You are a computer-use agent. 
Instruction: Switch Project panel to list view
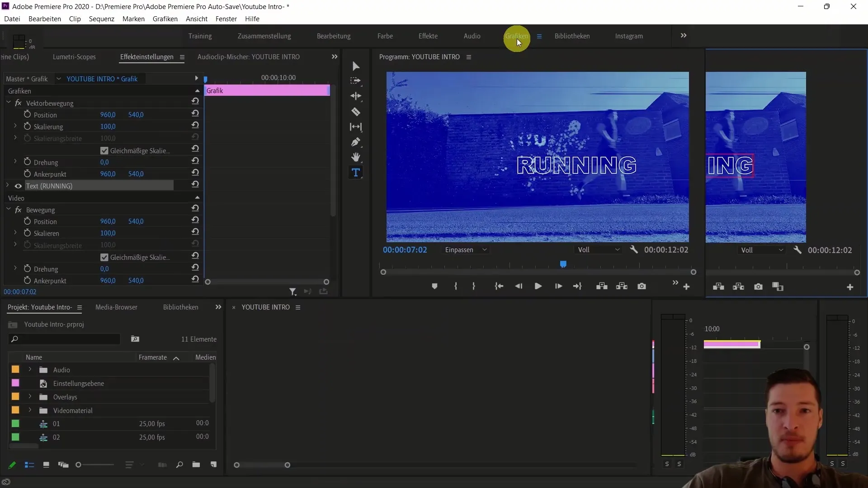coord(29,465)
